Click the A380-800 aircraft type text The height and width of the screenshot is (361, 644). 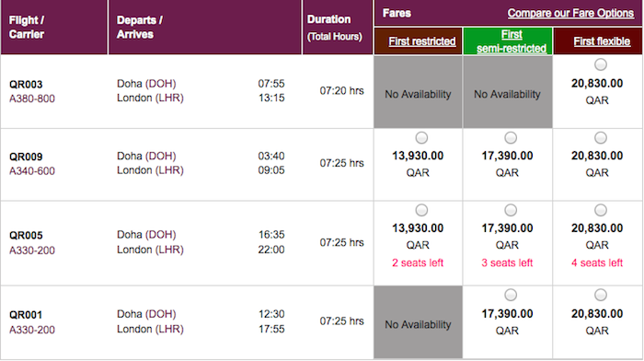click(x=32, y=99)
